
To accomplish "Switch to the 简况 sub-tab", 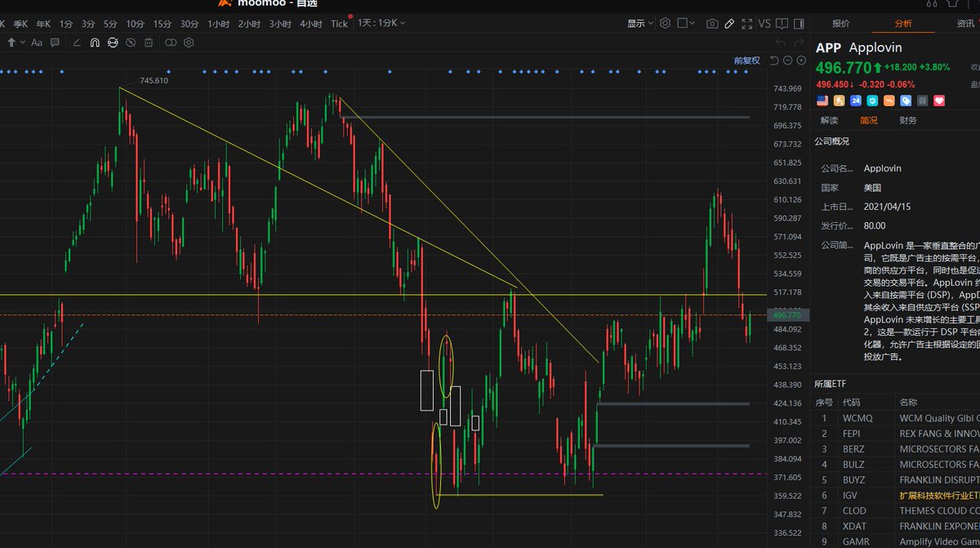I will pyautogui.click(x=869, y=120).
